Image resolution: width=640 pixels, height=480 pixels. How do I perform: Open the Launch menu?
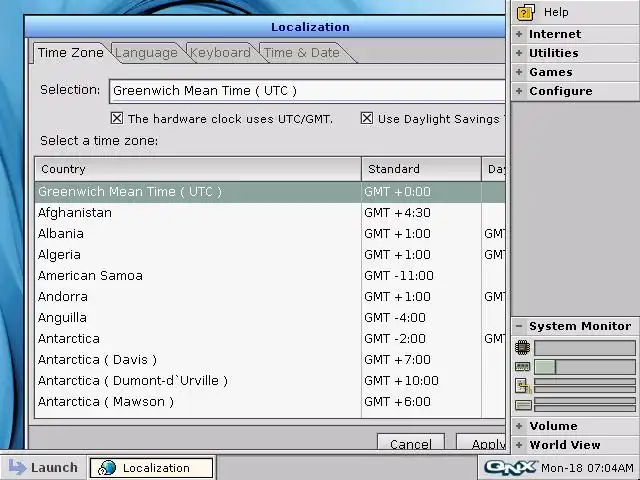point(43,467)
